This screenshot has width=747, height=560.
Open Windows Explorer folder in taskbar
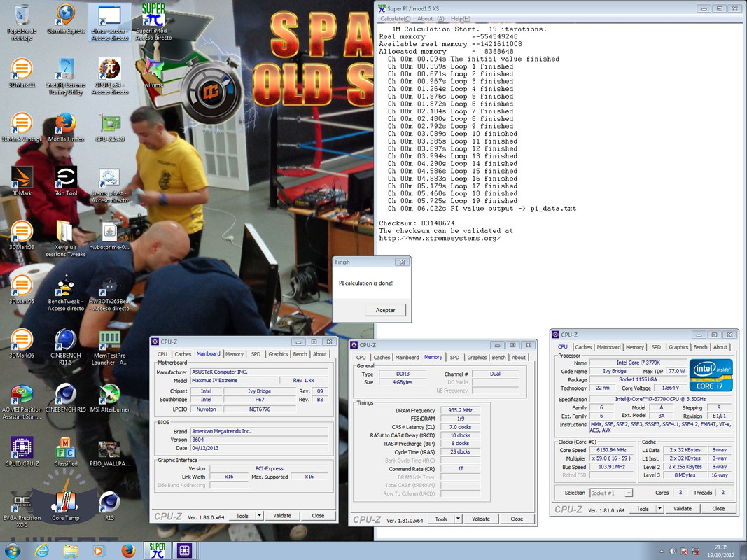click(x=71, y=551)
